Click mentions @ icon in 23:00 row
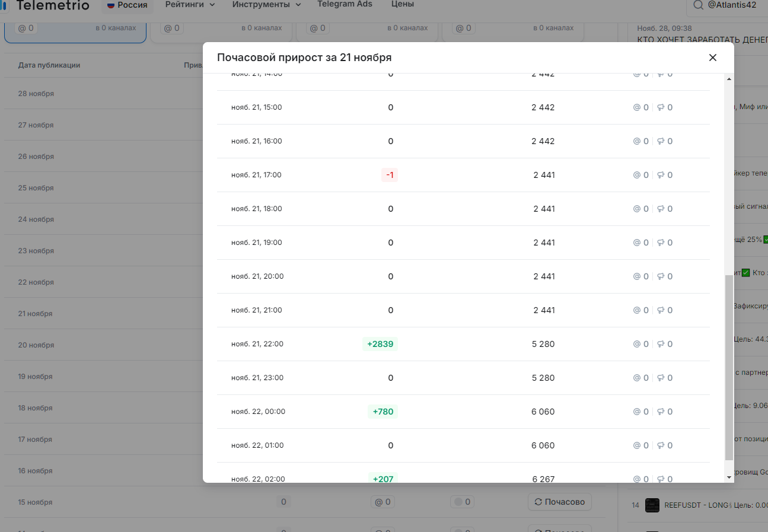 tap(636, 378)
